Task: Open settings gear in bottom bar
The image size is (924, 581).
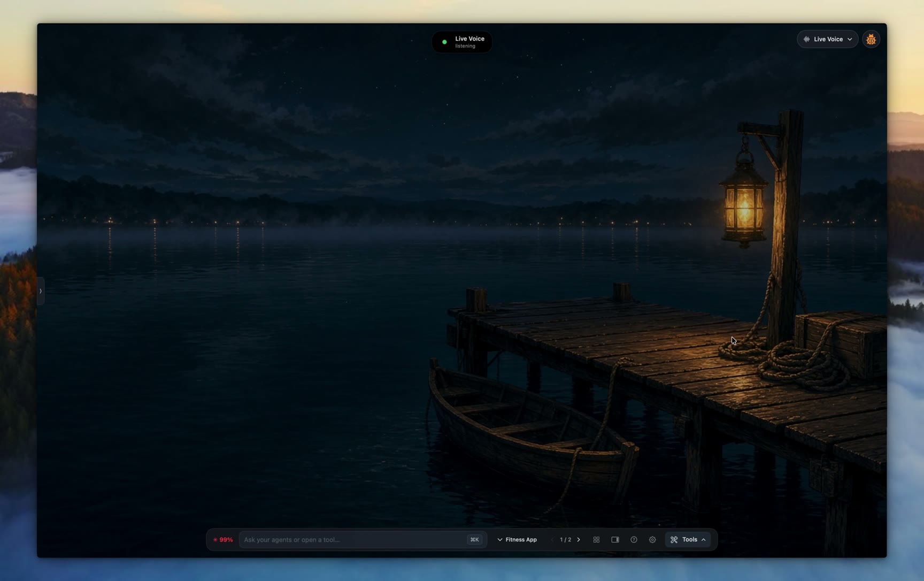Action: 652,540
